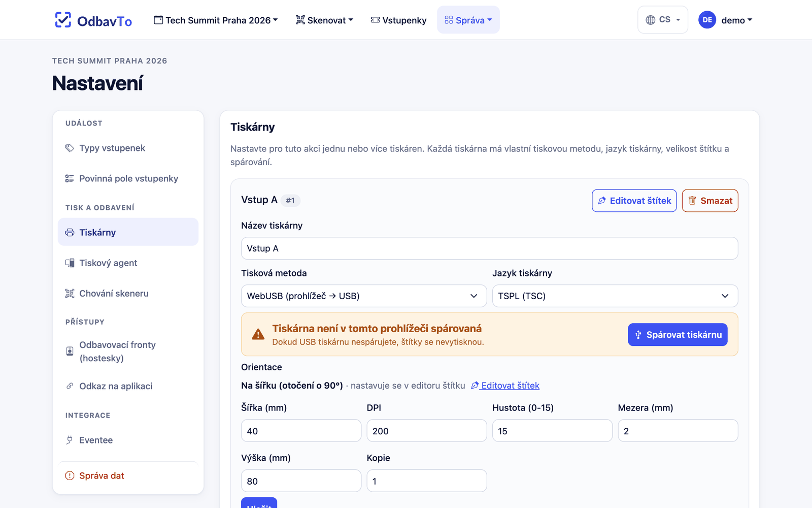Click the Šířka (mm) field
Screen dimensions: 812x508
(x=301, y=431)
